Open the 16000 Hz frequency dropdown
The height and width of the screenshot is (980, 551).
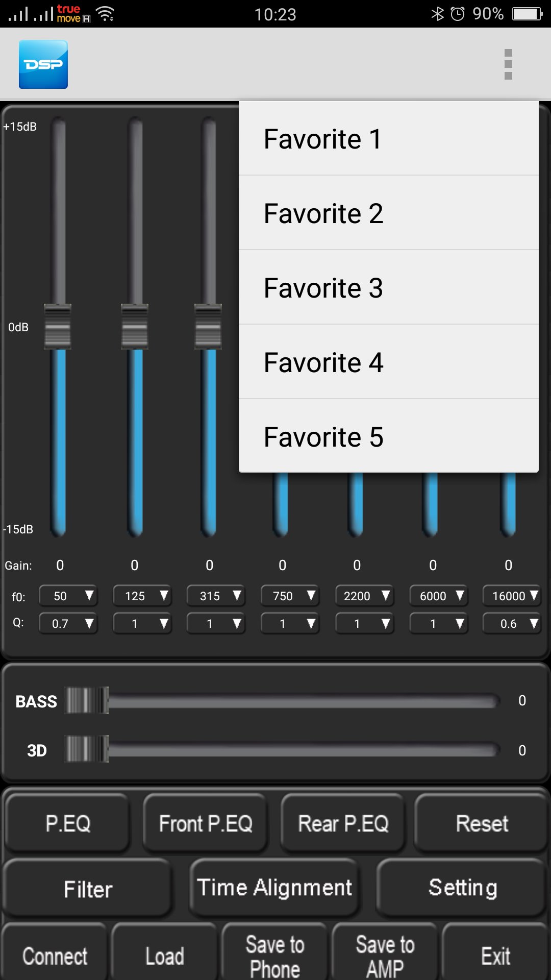point(512,596)
